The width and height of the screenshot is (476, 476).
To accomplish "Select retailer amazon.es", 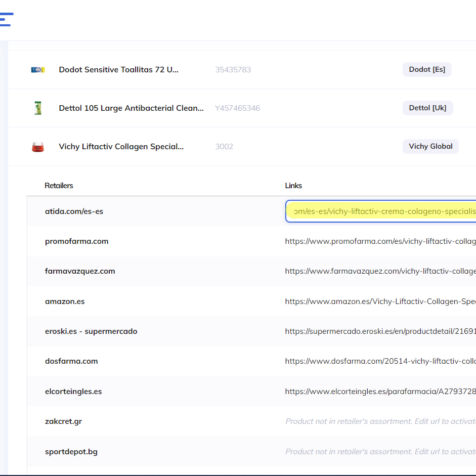I will point(65,301).
